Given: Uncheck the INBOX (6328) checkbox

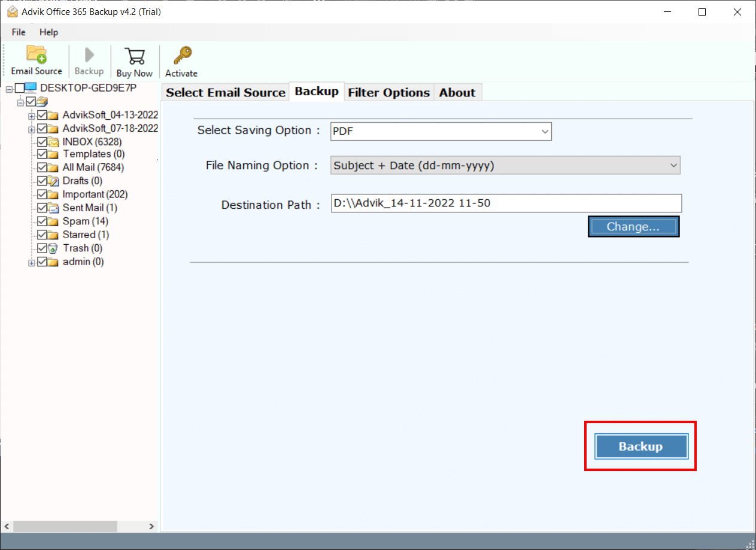Looking at the screenshot, I should [x=42, y=142].
